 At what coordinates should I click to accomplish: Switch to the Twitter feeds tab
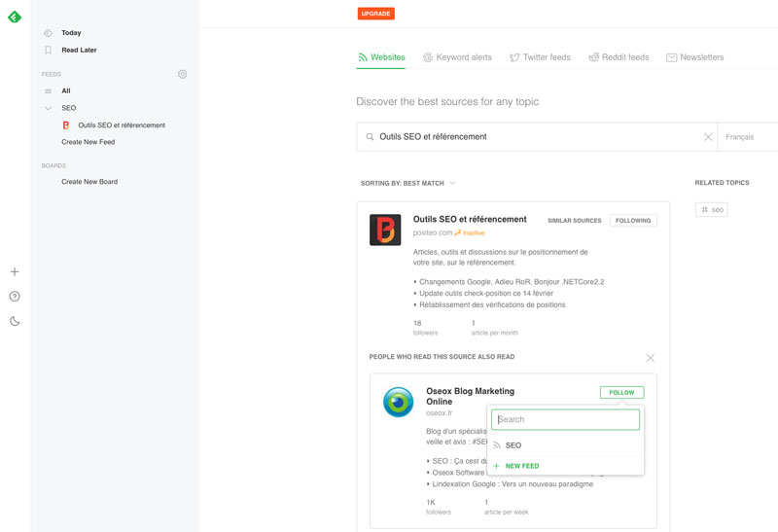tap(540, 57)
